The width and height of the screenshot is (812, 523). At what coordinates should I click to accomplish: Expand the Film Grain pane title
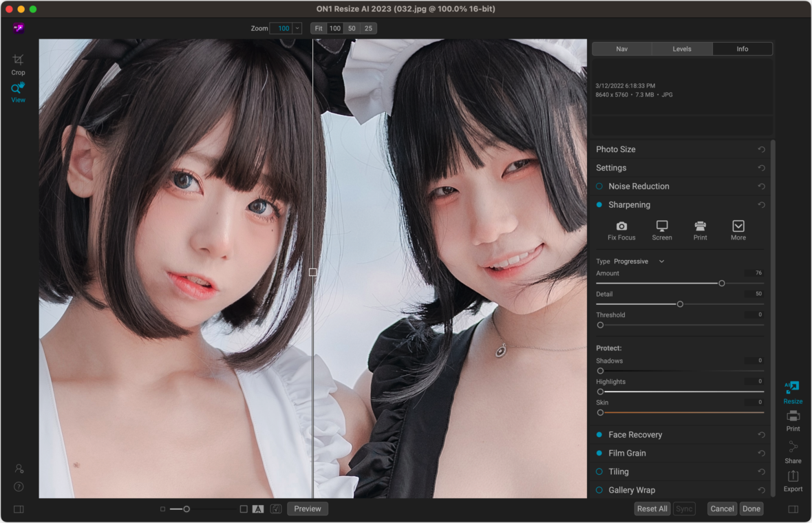(627, 453)
